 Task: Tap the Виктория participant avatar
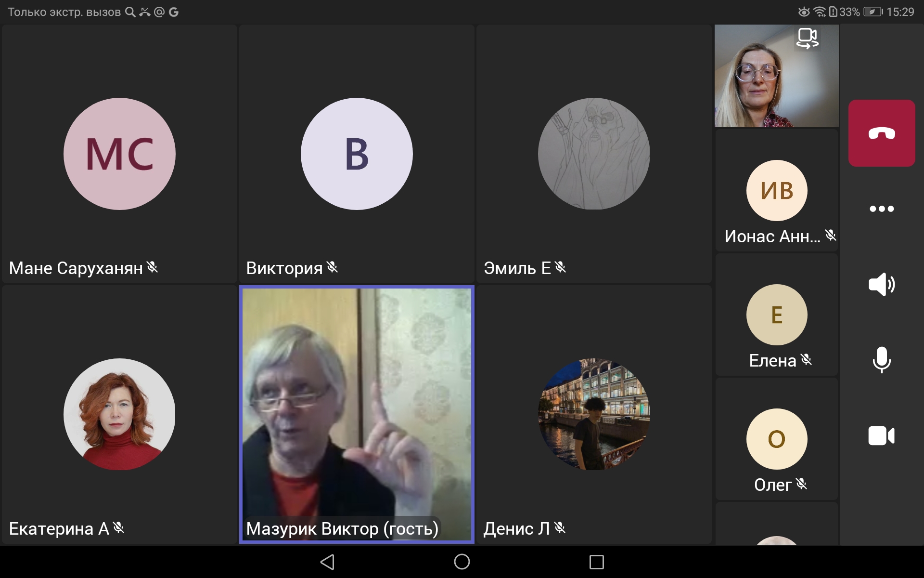[357, 154]
